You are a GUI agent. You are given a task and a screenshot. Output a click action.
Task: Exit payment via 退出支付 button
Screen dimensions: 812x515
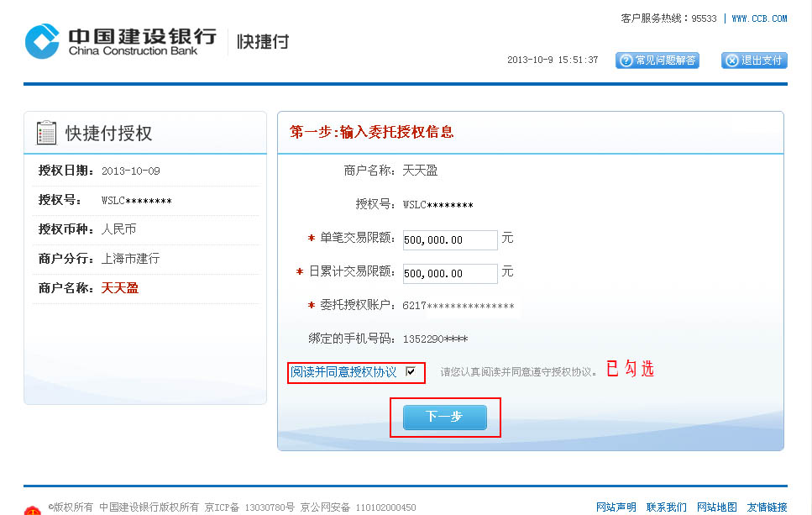[754, 60]
